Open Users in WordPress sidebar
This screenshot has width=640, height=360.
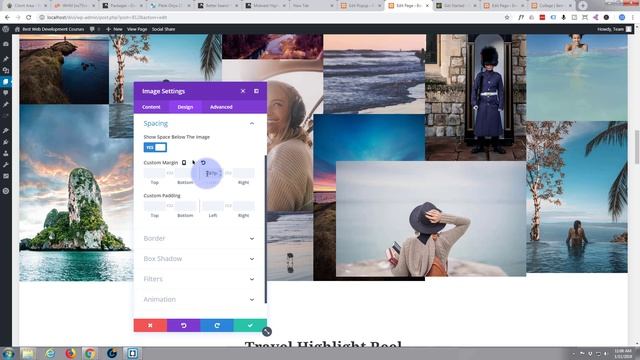[6, 153]
